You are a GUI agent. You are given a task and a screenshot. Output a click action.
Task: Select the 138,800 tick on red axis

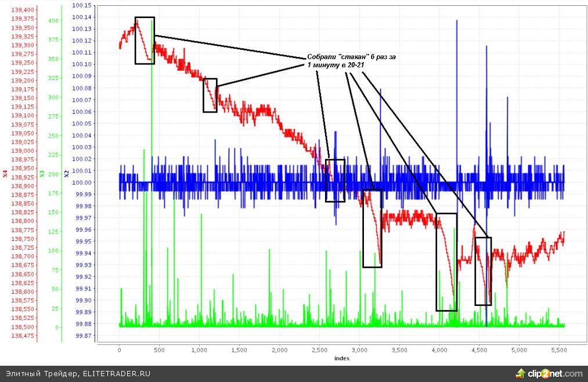[23, 221]
